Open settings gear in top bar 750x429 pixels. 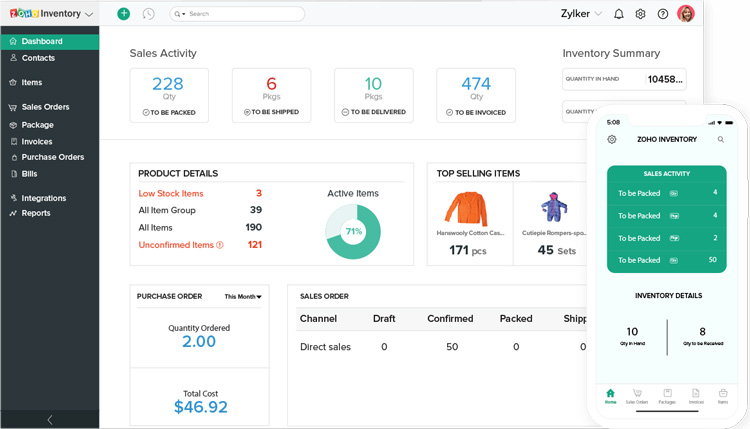(640, 14)
